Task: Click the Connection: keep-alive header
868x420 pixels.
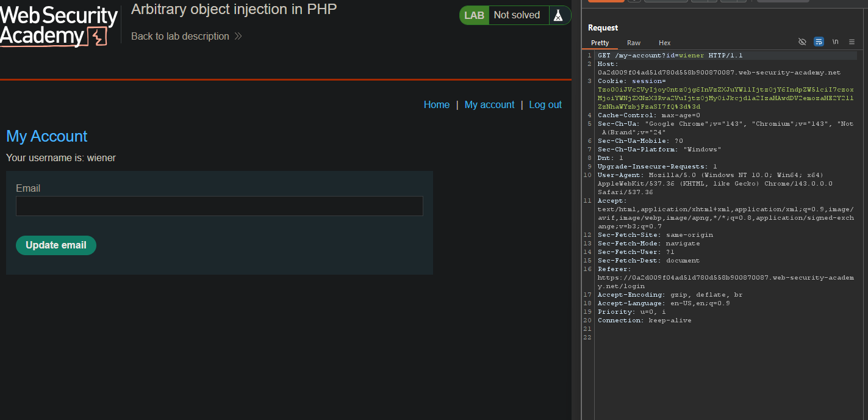Action: pos(644,320)
